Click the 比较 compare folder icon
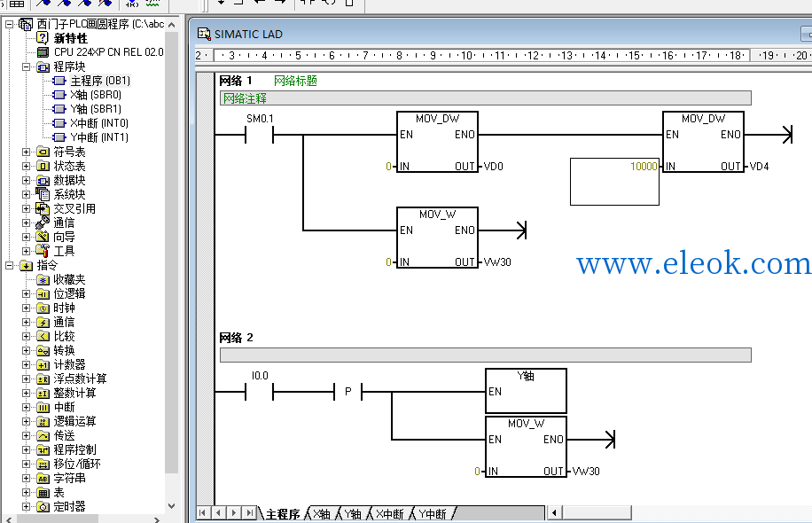Screen dimensions: 812x523 coord(43,337)
